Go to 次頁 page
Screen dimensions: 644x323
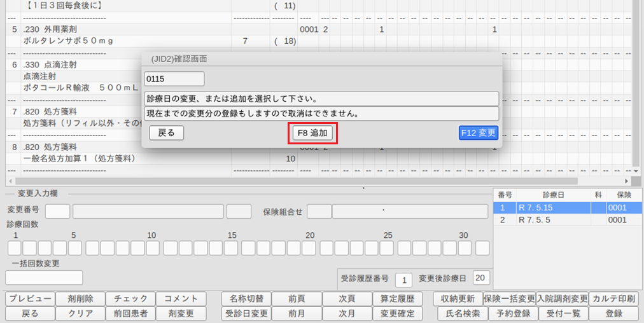(x=347, y=299)
